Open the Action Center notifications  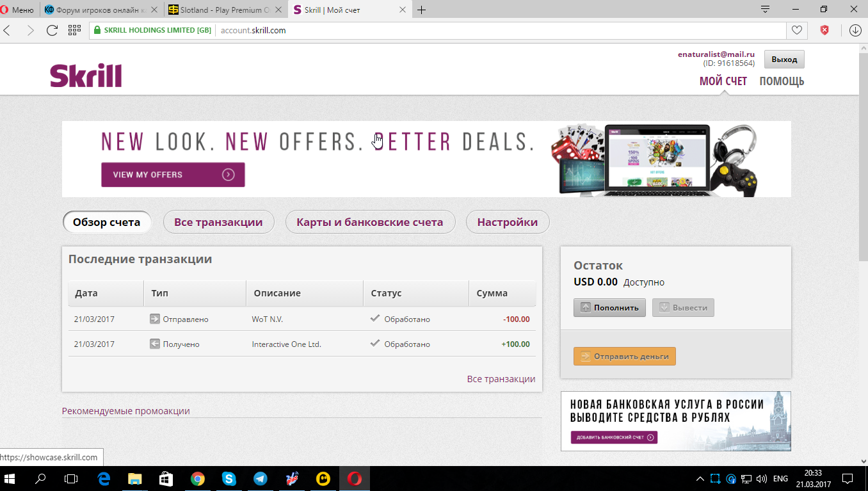[x=848, y=479]
